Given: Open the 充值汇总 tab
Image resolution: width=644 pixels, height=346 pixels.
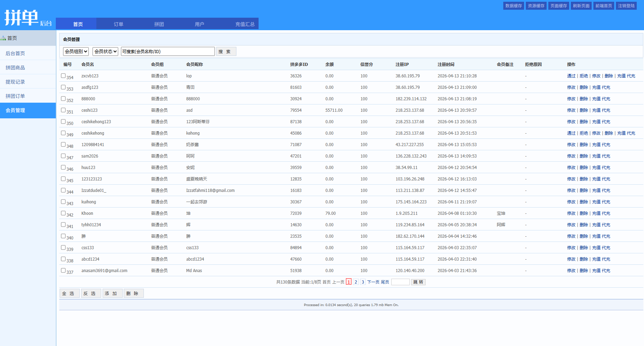Looking at the screenshot, I should (245, 24).
